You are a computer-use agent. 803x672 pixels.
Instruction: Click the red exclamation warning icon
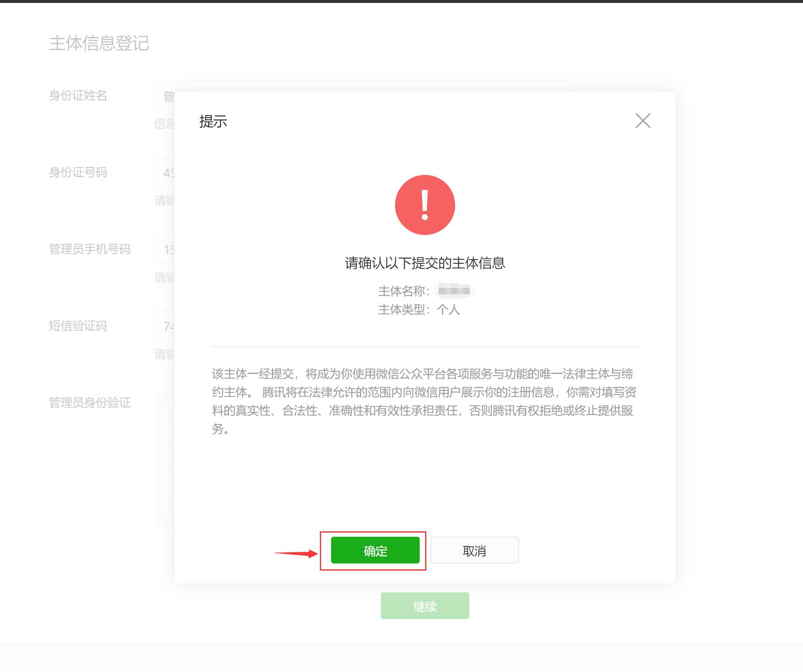425,205
